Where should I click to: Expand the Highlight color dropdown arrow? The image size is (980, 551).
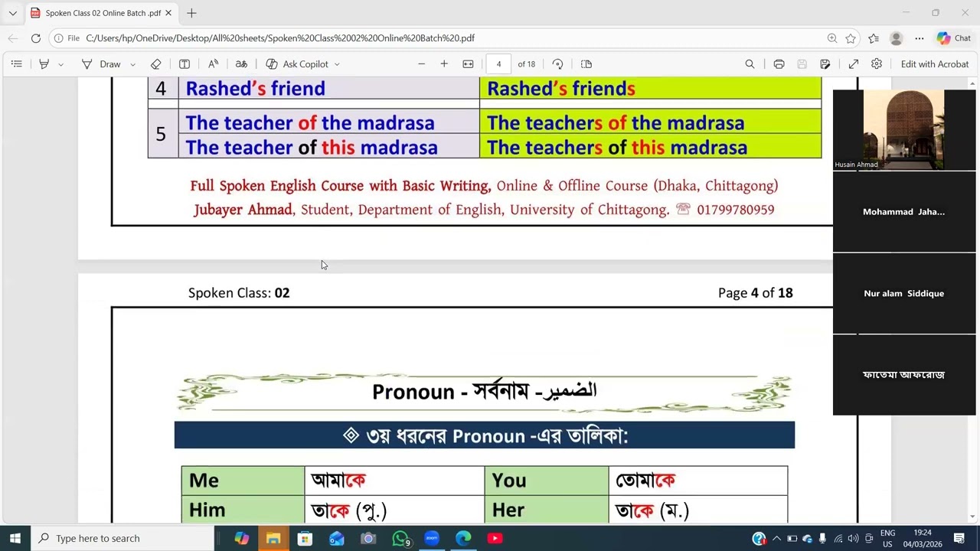click(x=61, y=64)
